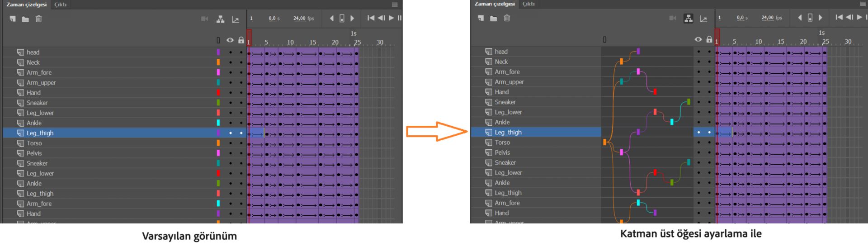Select the Pelvis layer in the parenting-view timeline
This screenshot has height=247, width=868.
click(x=502, y=152)
